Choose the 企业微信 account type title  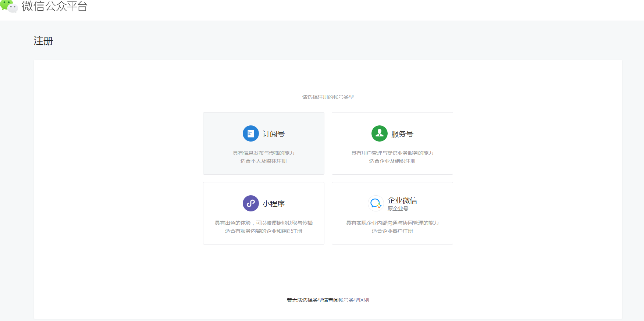tap(402, 200)
